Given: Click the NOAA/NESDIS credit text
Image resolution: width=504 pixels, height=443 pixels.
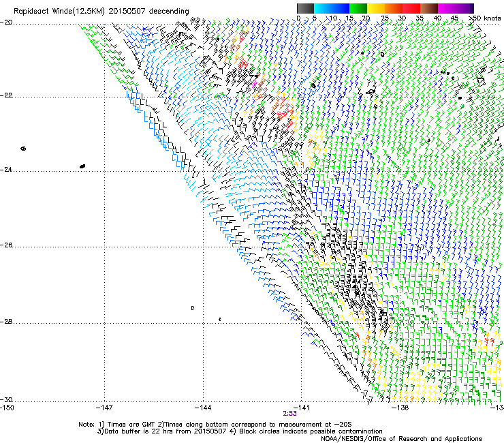Looking at the screenshot, I should (401, 439).
